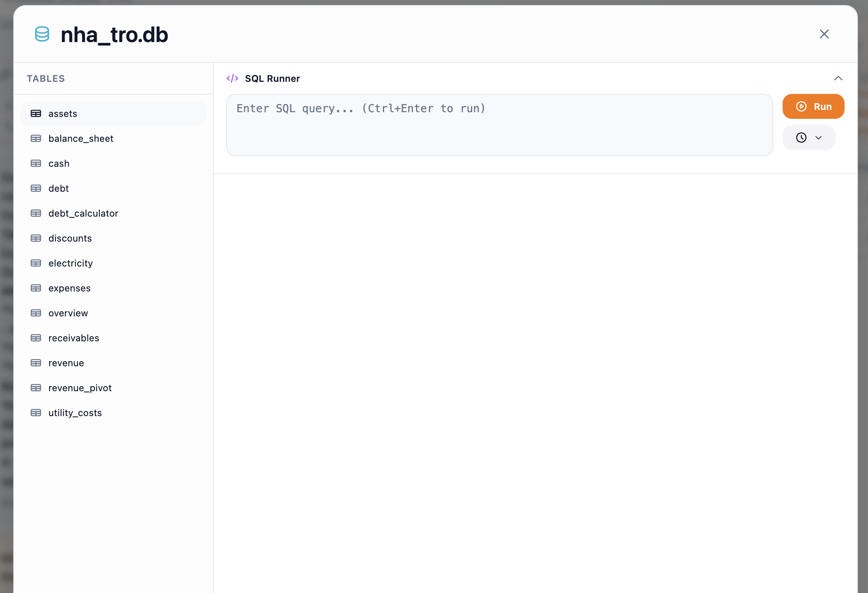868x593 pixels.
Task: Select the balance_sheet table
Action: 81,138
